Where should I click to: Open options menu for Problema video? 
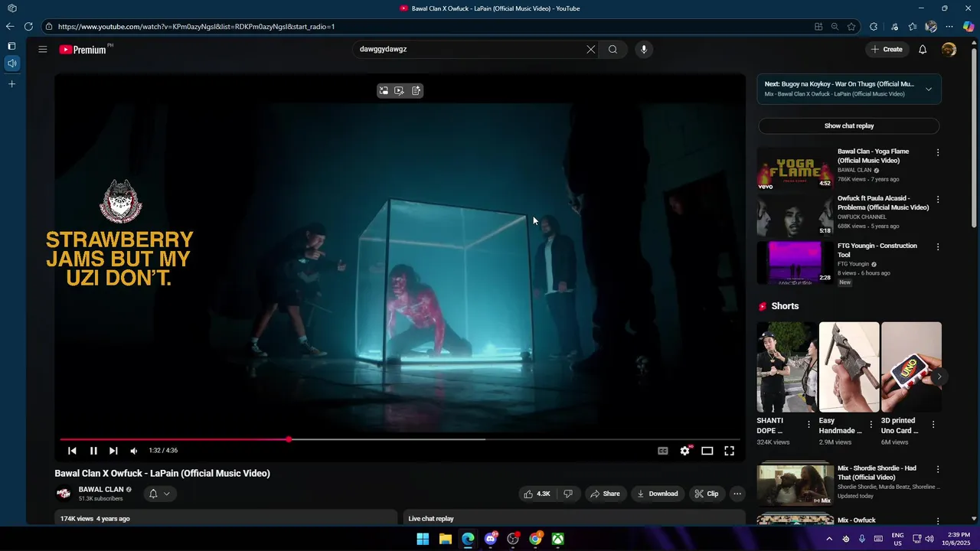[x=938, y=200]
